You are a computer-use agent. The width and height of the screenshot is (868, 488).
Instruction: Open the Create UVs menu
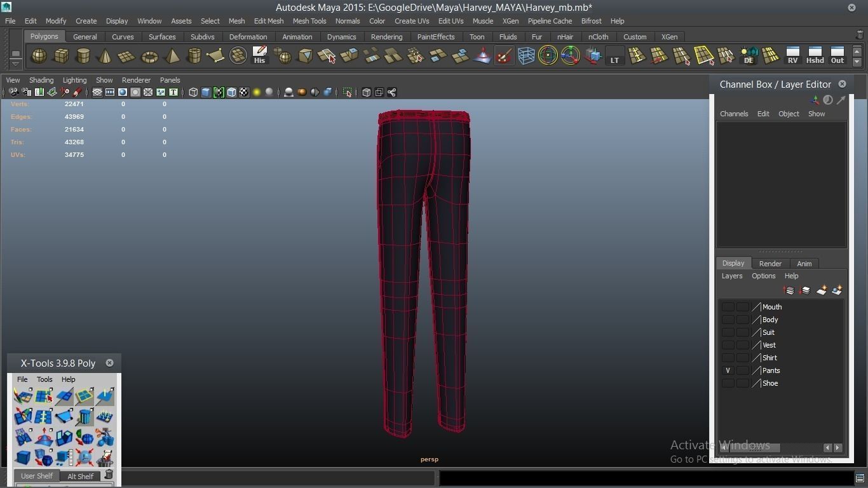pos(412,21)
